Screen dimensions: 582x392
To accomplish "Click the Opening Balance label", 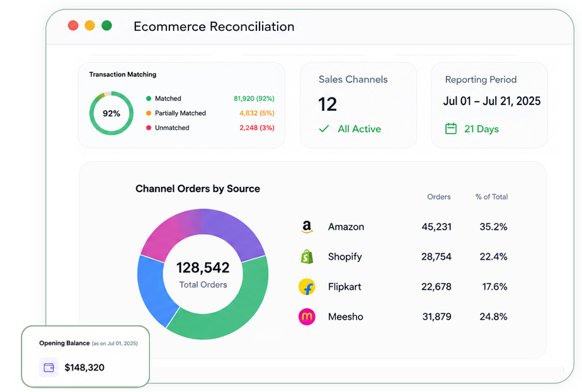I will [x=64, y=343].
